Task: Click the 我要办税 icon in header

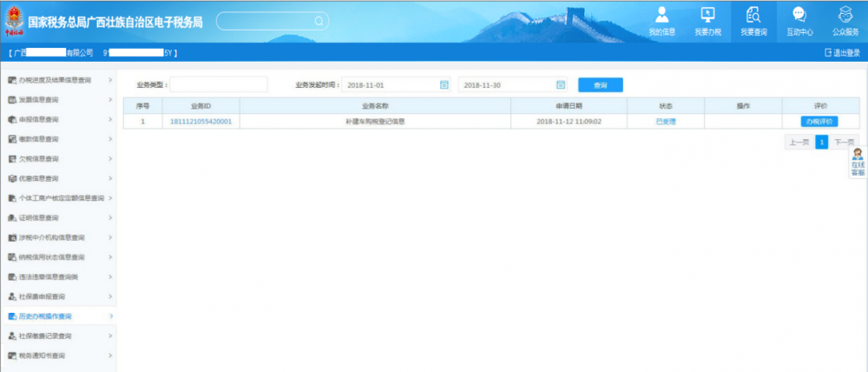Action: click(x=707, y=20)
